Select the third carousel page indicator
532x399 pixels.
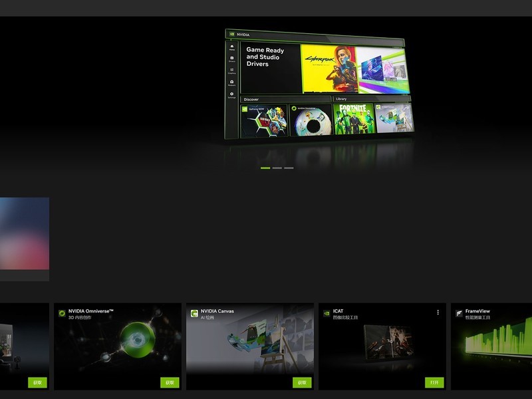(289, 168)
